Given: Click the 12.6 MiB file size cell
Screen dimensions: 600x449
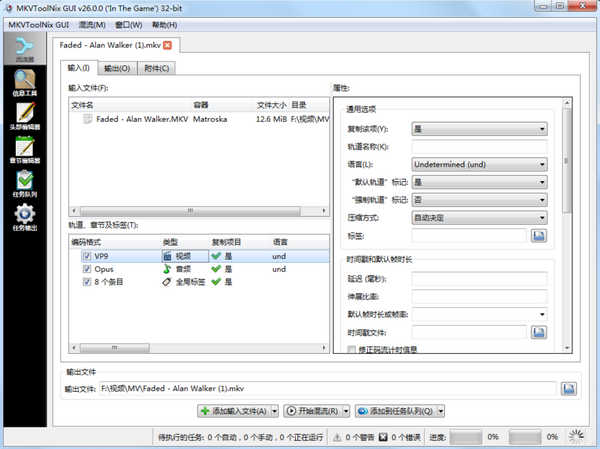Looking at the screenshot, I should coord(271,119).
